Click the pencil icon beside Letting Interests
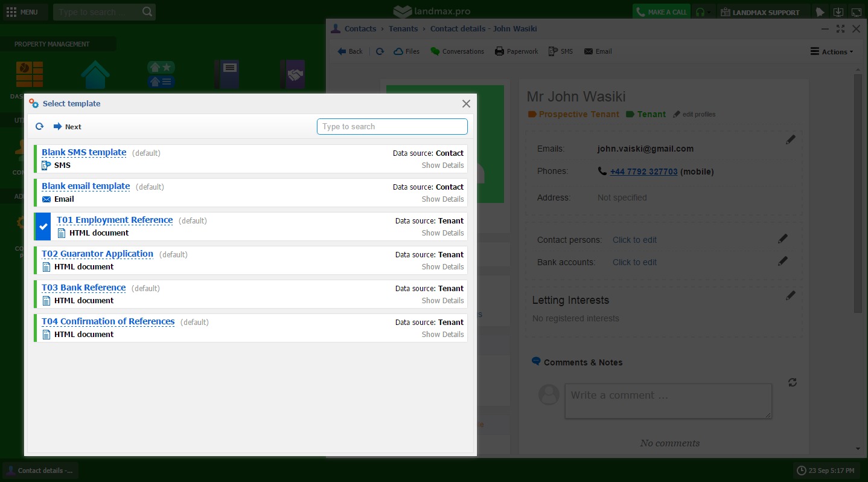 (790, 295)
